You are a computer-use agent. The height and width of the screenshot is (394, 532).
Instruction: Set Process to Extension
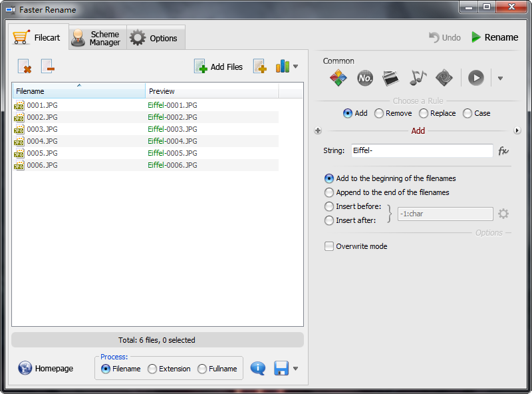click(152, 369)
